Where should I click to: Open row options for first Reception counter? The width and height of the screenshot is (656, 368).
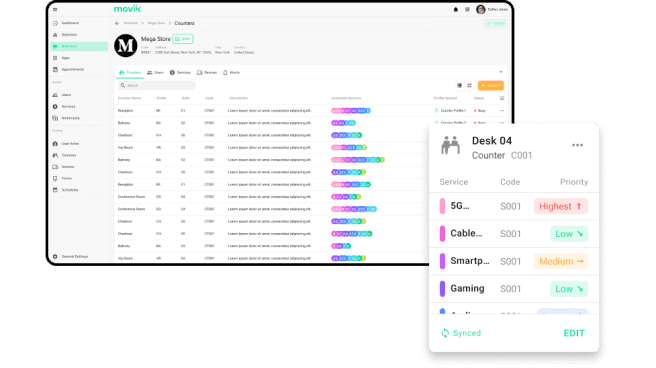click(x=502, y=111)
